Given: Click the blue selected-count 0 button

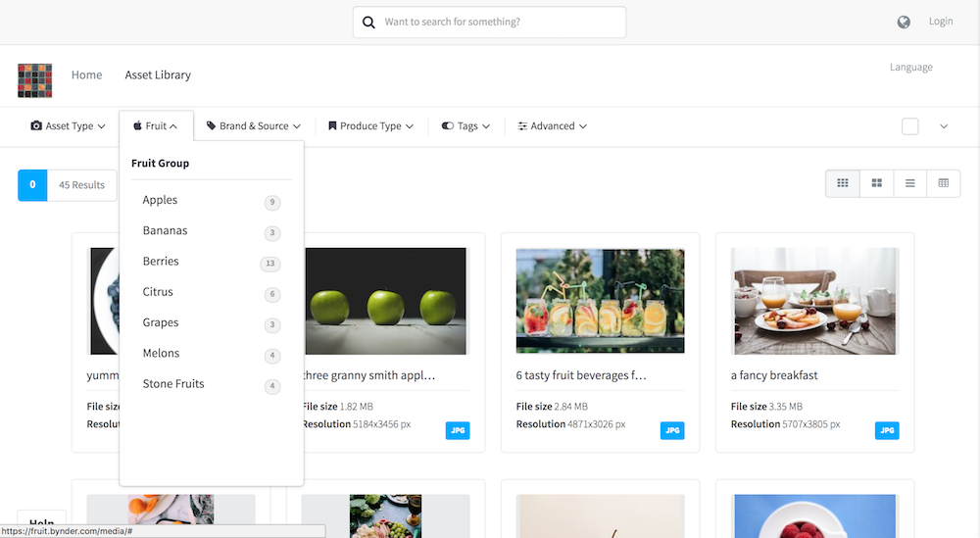Looking at the screenshot, I should pos(32,185).
